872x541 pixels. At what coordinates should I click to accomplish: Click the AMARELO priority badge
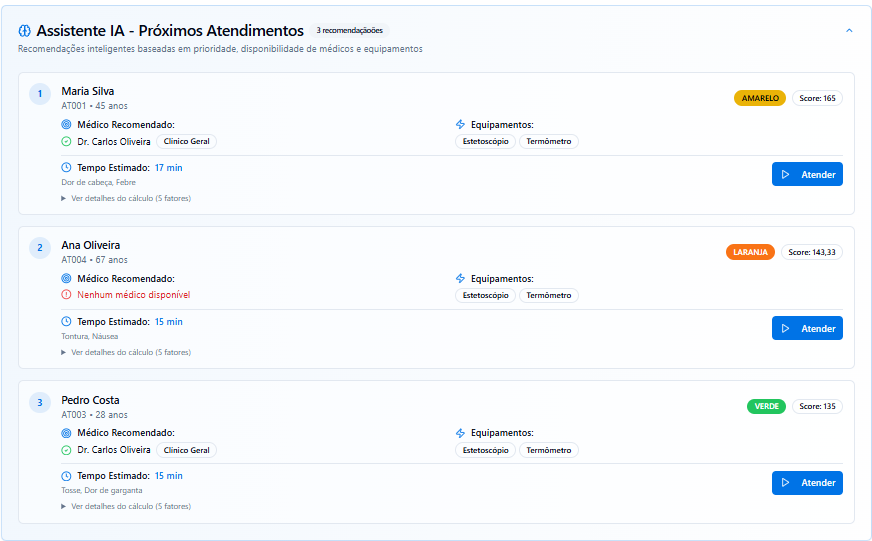click(759, 98)
